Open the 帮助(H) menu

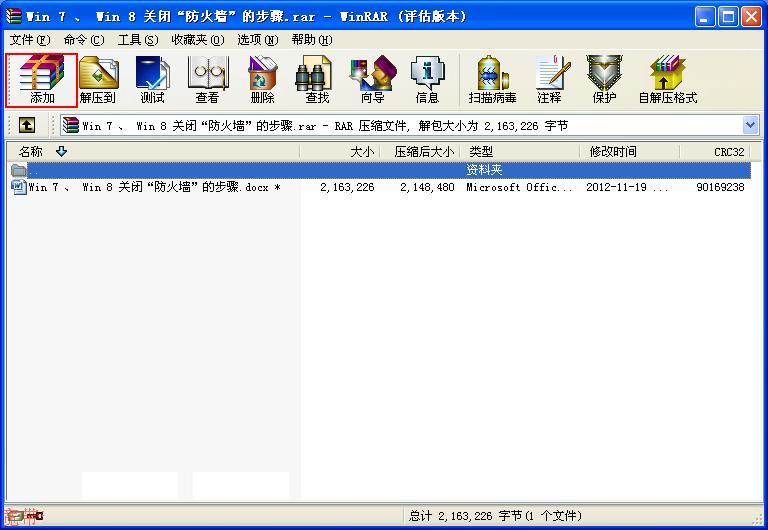click(x=312, y=40)
